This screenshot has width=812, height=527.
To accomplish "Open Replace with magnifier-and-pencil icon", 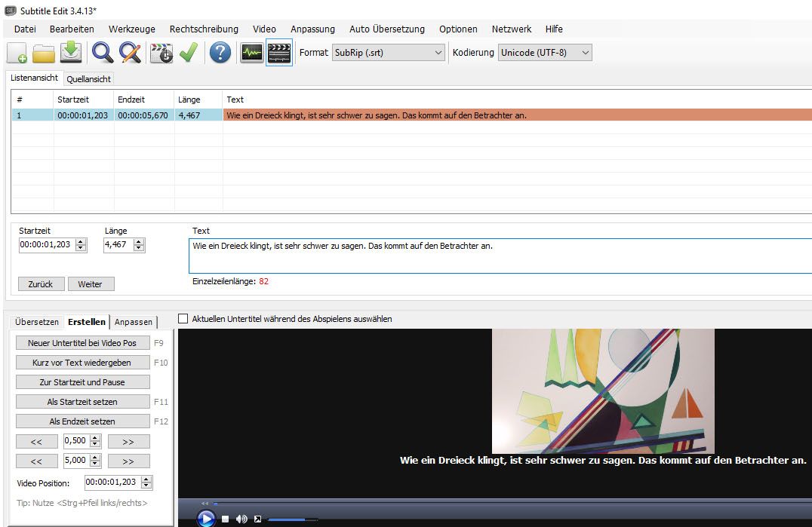I will click(x=130, y=53).
